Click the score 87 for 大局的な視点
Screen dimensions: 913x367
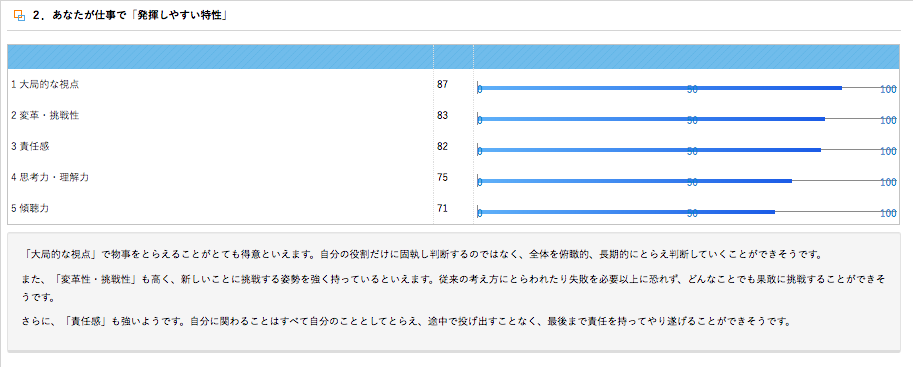(x=443, y=84)
